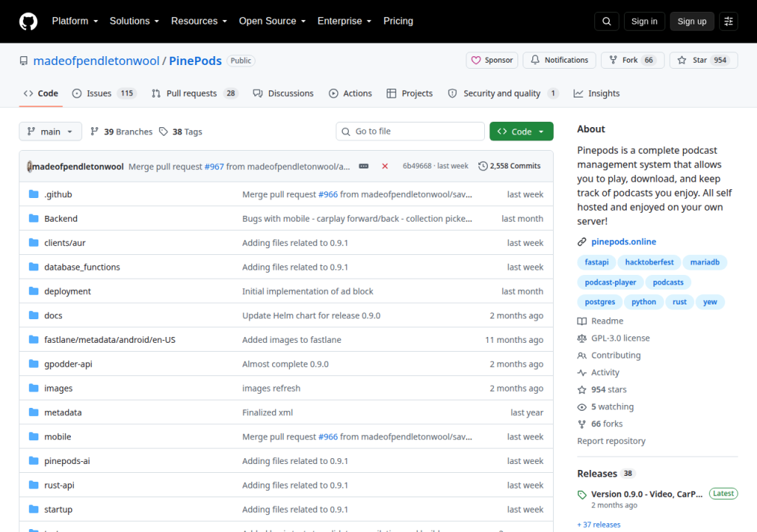This screenshot has height=532, width=757.
Task: Click the tag icon beside Version 0.9.0 release
Action: tap(582, 495)
